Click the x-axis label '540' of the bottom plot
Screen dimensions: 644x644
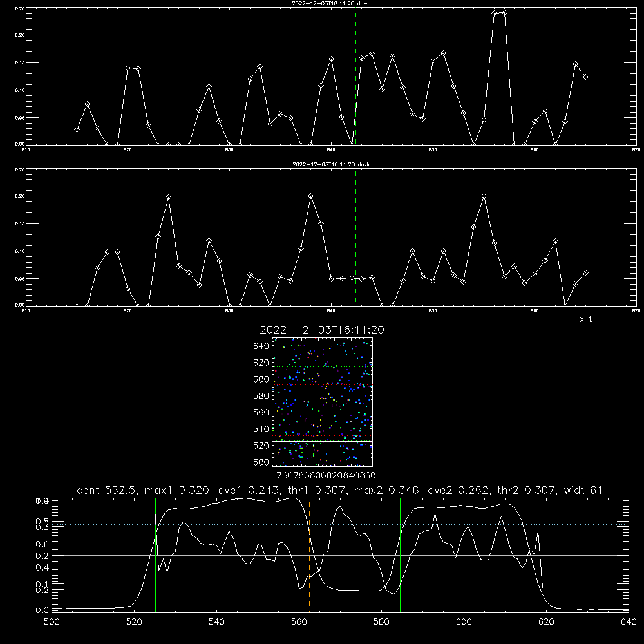pos(216,622)
